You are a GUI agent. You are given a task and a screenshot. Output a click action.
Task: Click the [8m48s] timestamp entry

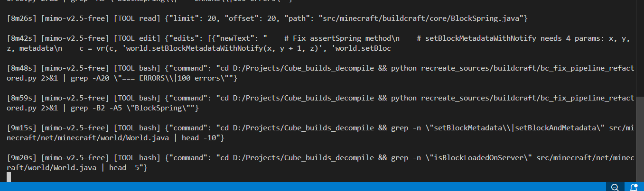[x=22, y=68]
